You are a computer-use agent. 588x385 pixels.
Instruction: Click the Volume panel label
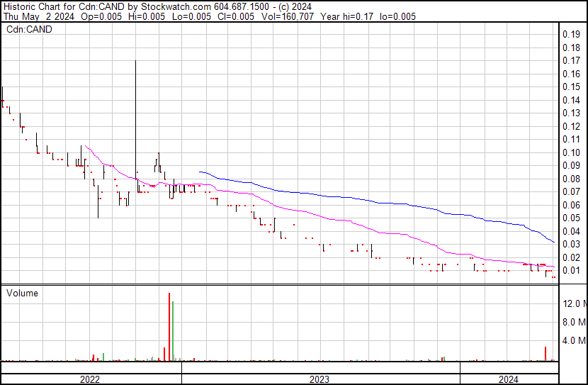(22, 293)
